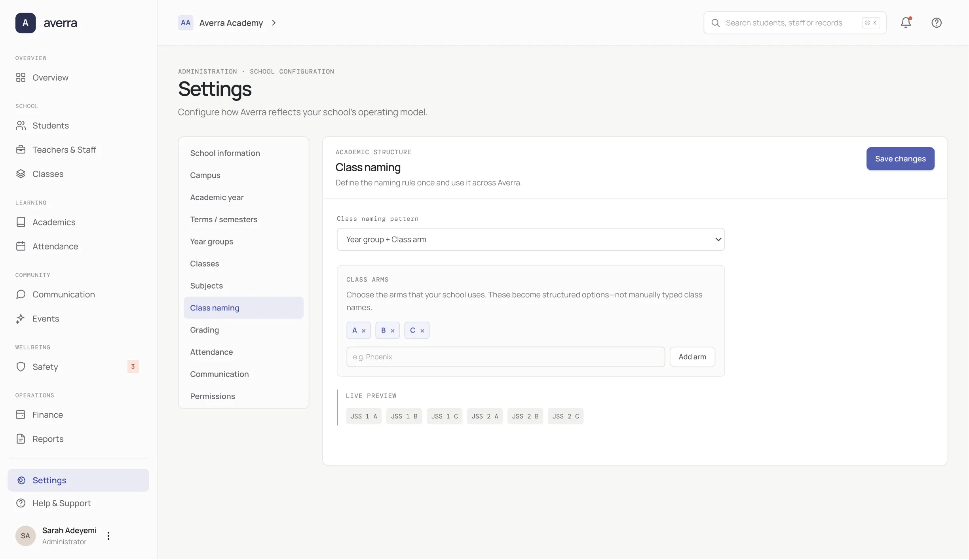Open user menu three-dot icon

click(108, 535)
